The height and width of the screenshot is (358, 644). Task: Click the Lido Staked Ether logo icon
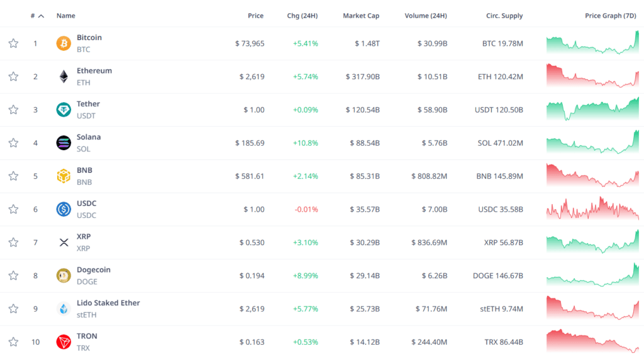(64, 309)
